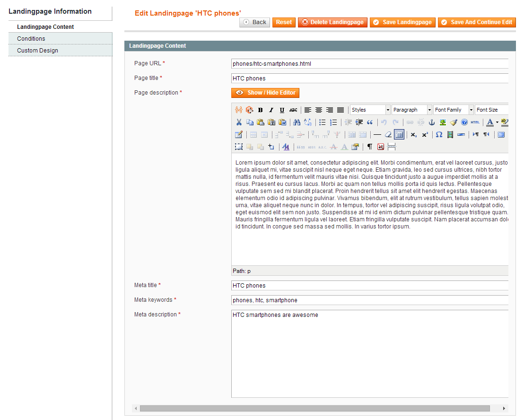The height and width of the screenshot is (420, 524).
Task: Click the Paste clipboard icon
Action: tap(260, 122)
